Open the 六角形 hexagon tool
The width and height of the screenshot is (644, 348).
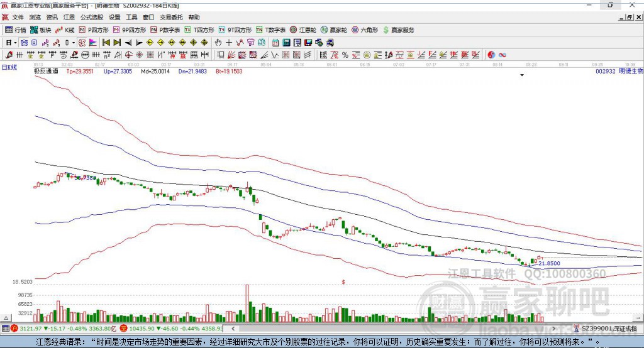[365, 30]
